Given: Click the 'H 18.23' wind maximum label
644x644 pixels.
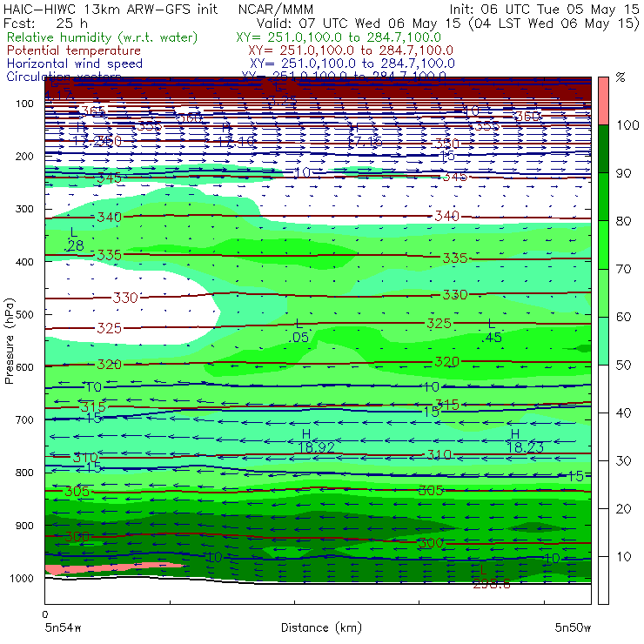Looking at the screenshot, I should click(x=525, y=440).
